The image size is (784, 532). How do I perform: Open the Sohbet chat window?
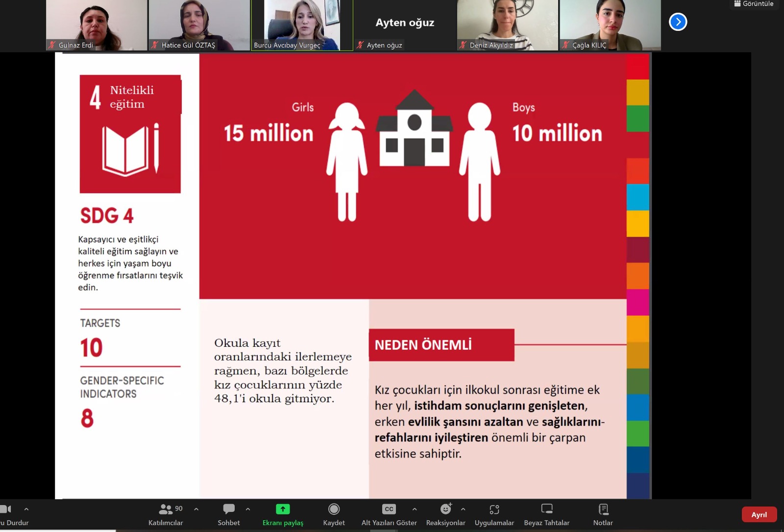(x=228, y=514)
